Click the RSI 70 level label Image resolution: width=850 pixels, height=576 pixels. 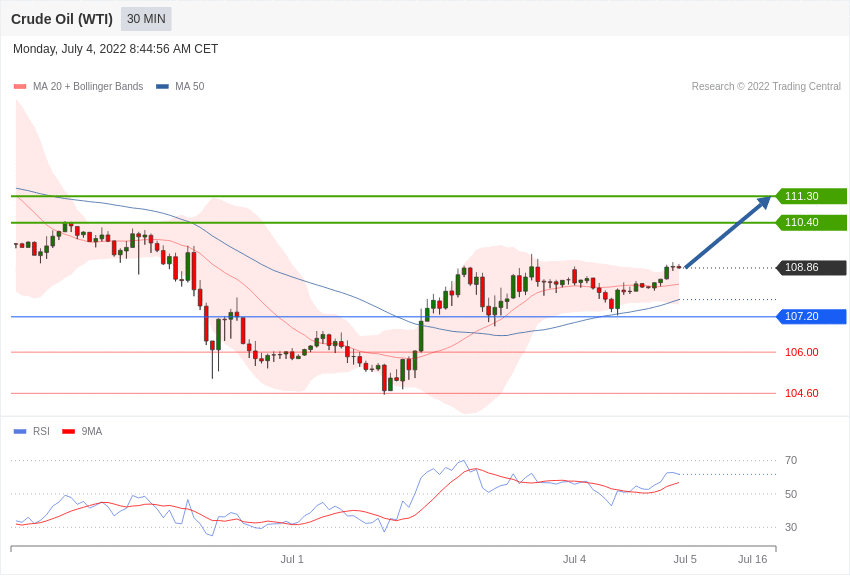tap(791, 460)
